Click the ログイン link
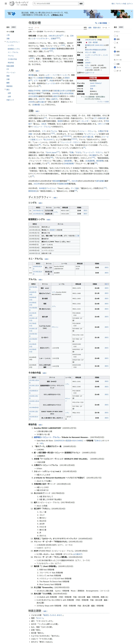The image size is (138, 644). tap(130, 4)
